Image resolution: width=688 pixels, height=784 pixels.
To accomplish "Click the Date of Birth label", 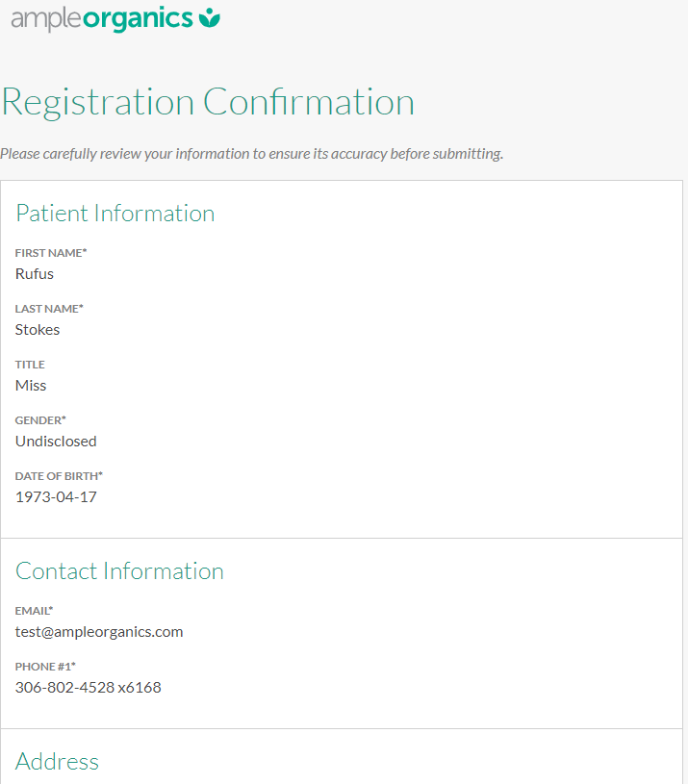I will (59, 476).
